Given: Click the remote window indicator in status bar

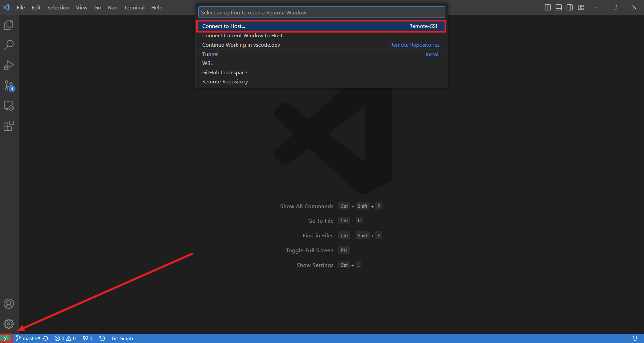Looking at the screenshot, I should pos(6,338).
